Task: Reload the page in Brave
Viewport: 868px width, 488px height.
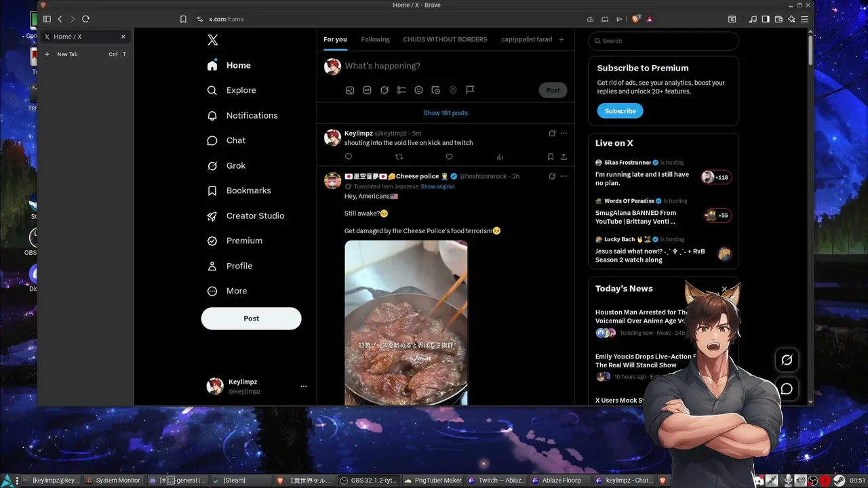Action: 85,19
